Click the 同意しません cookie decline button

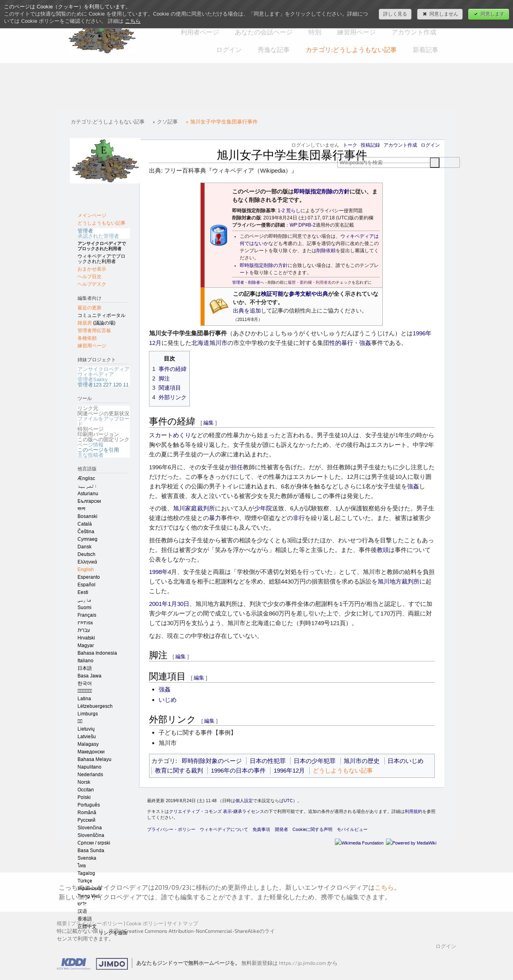440,14
